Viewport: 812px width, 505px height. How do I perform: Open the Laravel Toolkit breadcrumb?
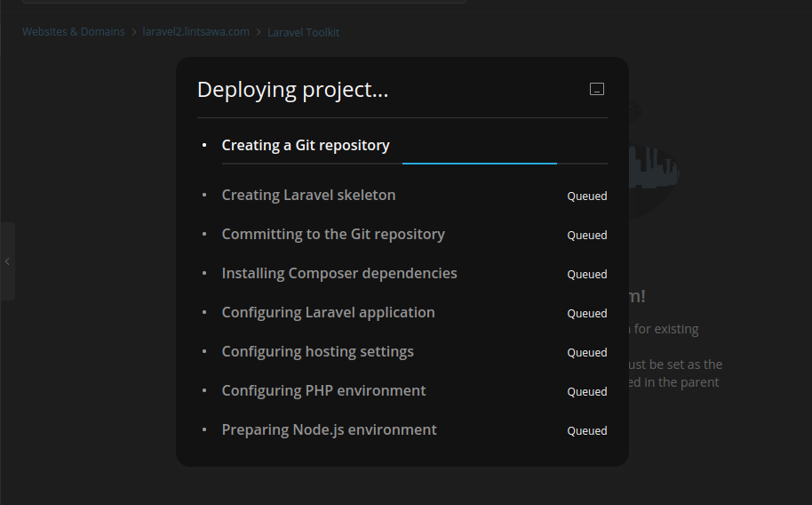tap(304, 32)
